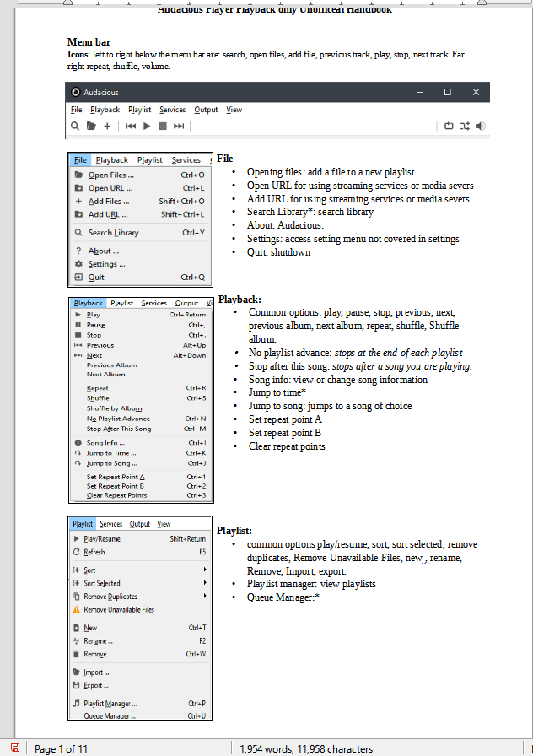Select No Playlist Advance menu entry
The height and width of the screenshot is (756, 533).
coord(141,418)
